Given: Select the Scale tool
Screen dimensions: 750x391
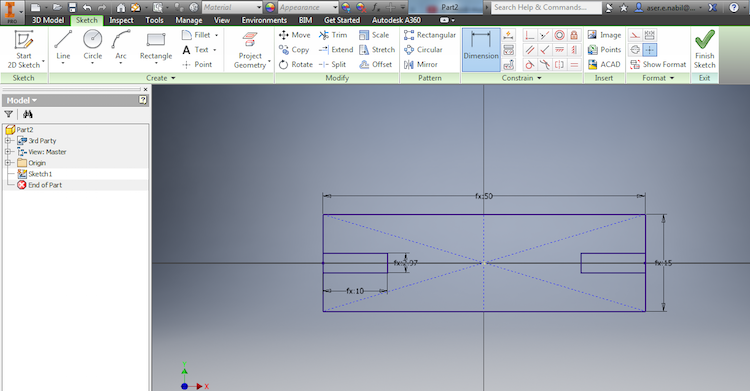Looking at the screenshot, I should pyautogui.click(x=374, y=35).
